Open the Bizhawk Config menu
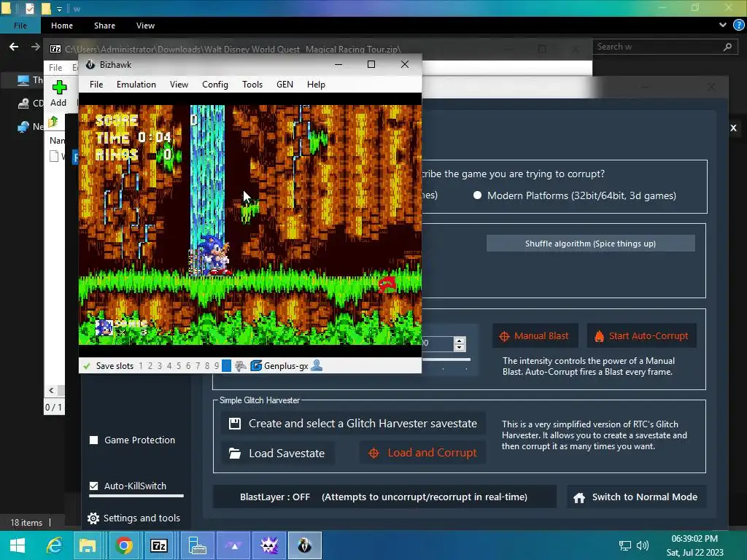 215,85
